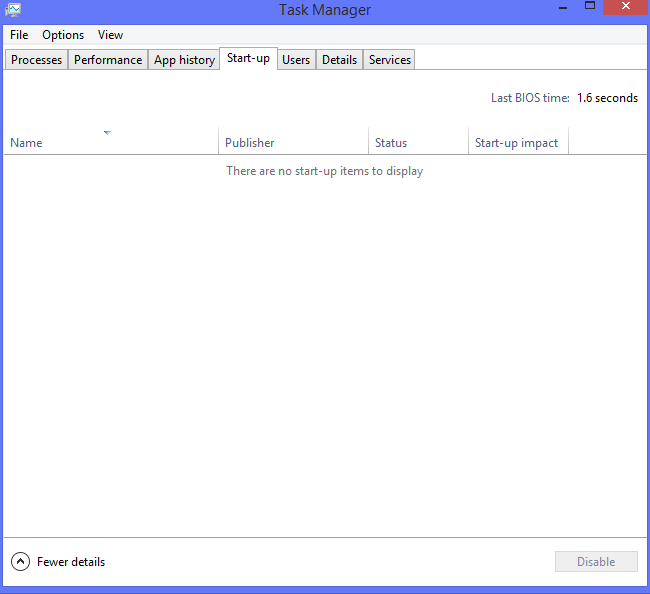Click the Start-up tab
This screenshot has width=650, height=594.
tap(248, 59)
